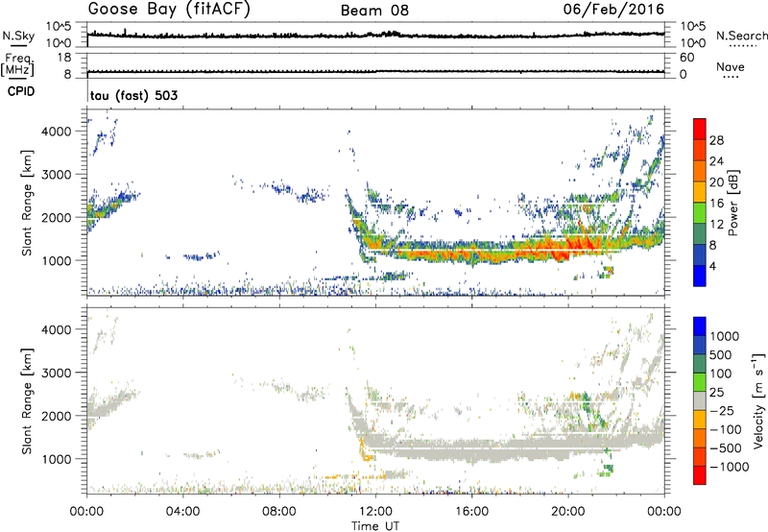Image resolution: width=768 pixels, height=532 pixels.
Task: Click the 20:00 time axis tick label
Action: pyautogui.click(x=568, y=512)
